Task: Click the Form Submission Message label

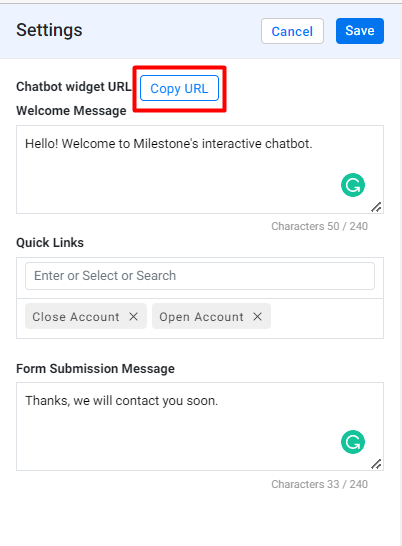Action: 95,368
